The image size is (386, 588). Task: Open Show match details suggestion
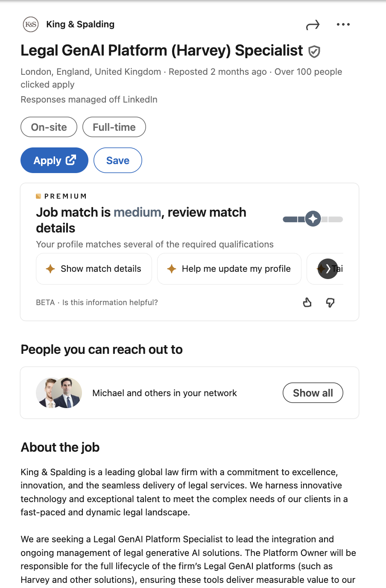(x=94, y=269)
